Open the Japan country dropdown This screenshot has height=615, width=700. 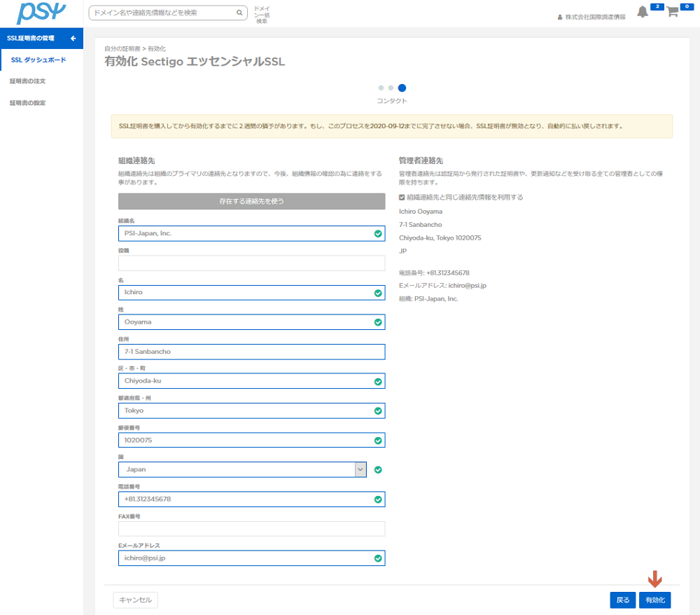242,469
